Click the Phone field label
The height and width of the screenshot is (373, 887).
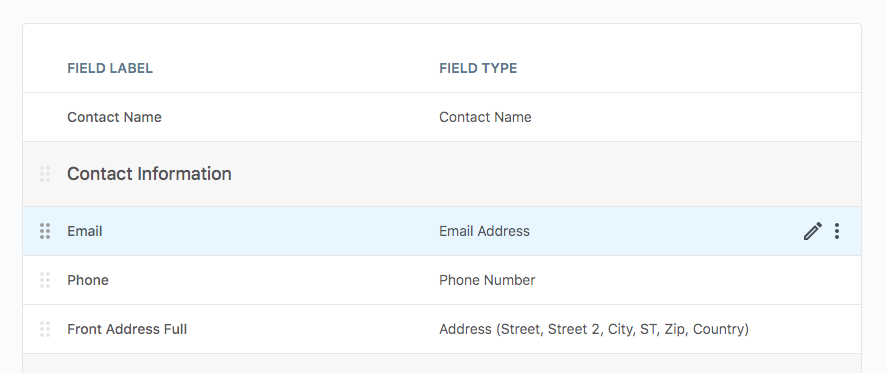pos(88,280)
